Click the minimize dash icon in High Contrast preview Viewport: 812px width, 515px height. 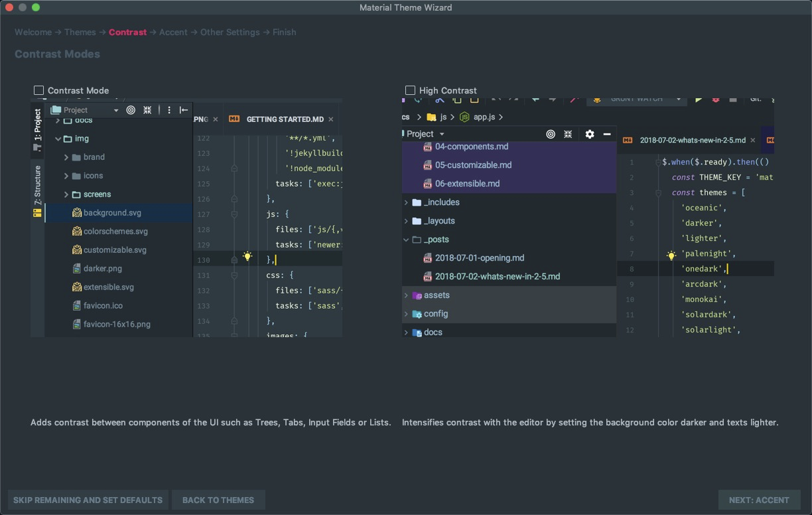pos(606,134)
